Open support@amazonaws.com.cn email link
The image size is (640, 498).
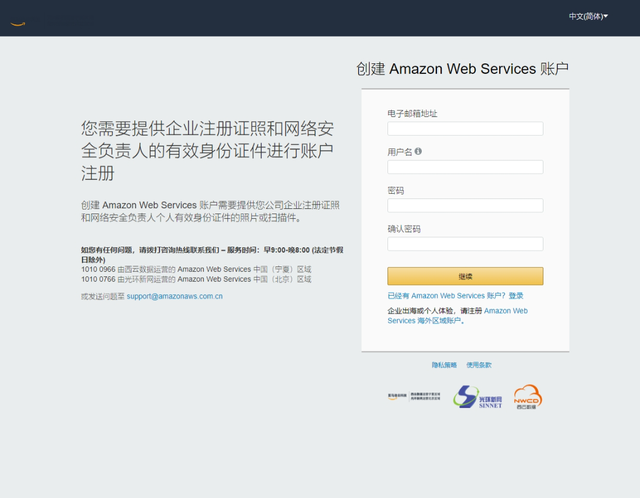(x=175, y=296)
